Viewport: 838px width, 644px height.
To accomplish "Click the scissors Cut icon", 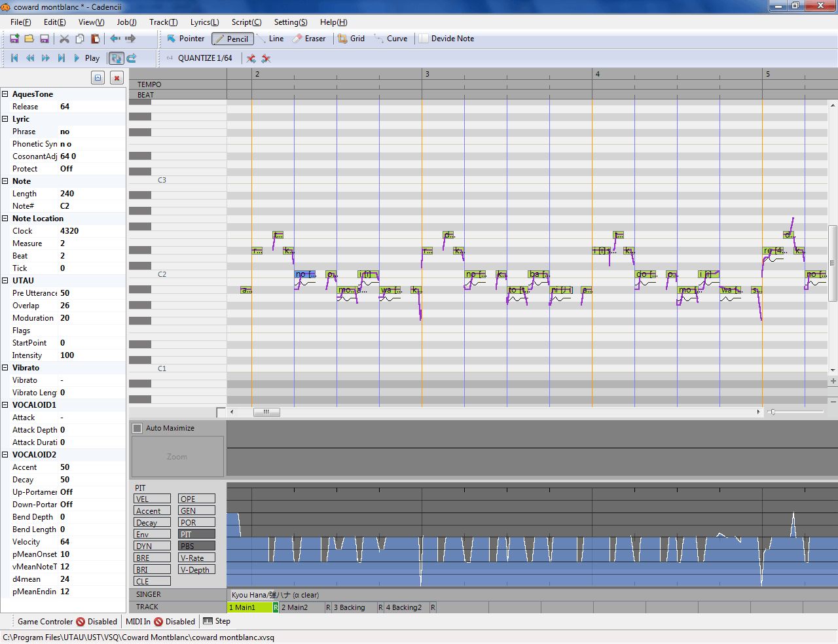I will 63,39.
